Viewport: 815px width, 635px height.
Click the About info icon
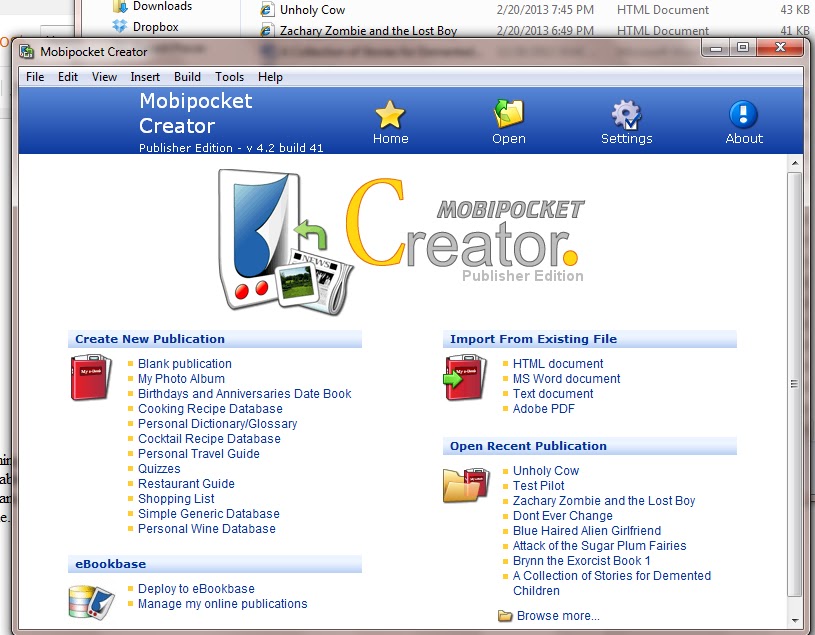[743, 114]
